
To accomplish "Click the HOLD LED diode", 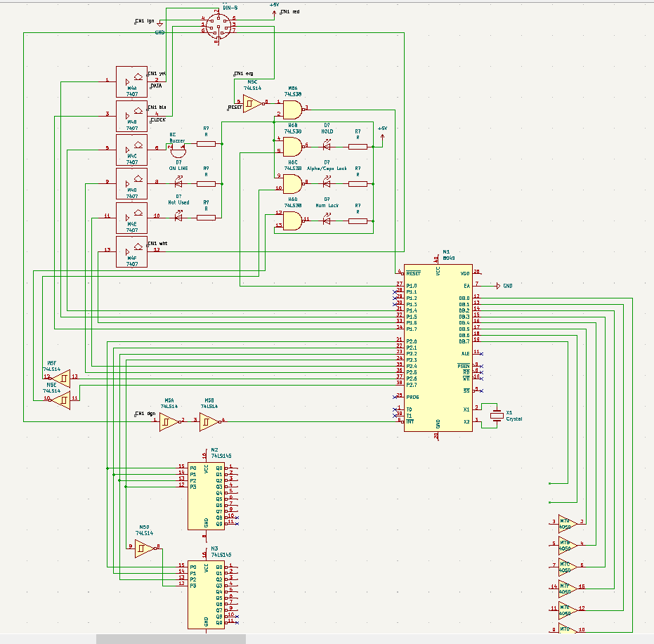I will tap(327, 147).
